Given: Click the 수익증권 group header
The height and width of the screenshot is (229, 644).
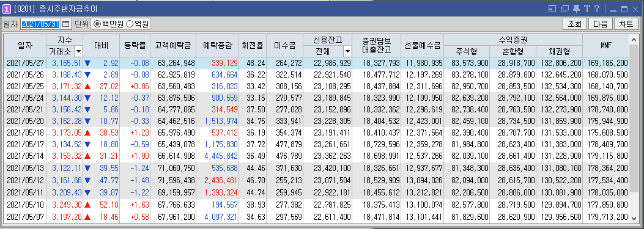Looking at the screenshot, I should (x=513, y=40).
